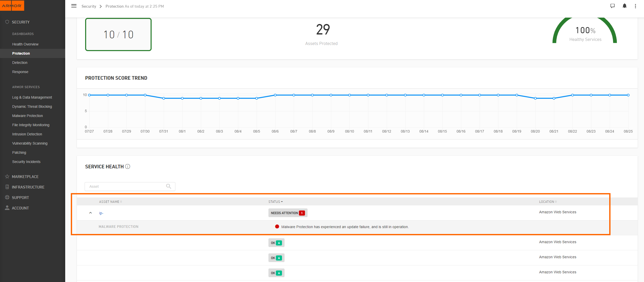The image size is (644, 282).
Task: Click the Account person icon
Action: [7, 208]
